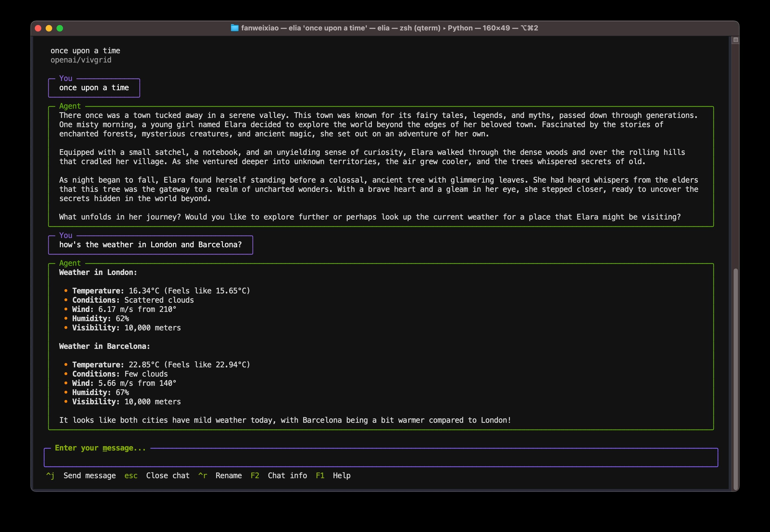Click inside the Enter your message input box
Screen dimensions: 770x532
380,458
